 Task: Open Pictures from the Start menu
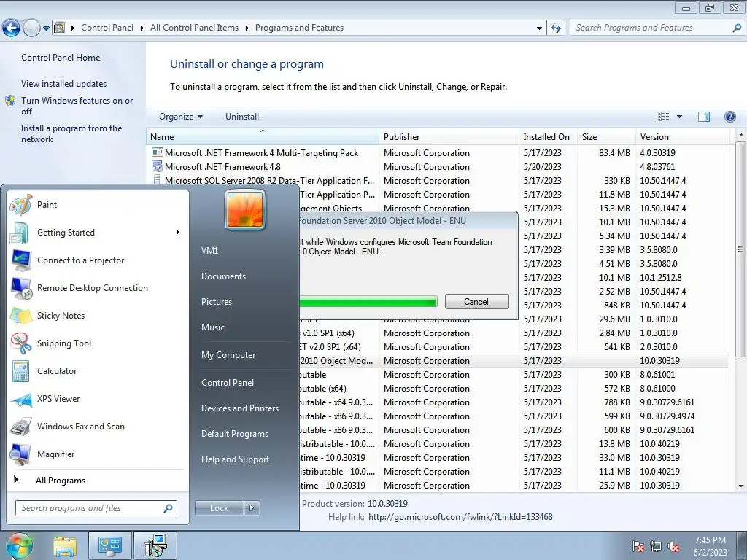pyautogui.click(x=216, y=302)
